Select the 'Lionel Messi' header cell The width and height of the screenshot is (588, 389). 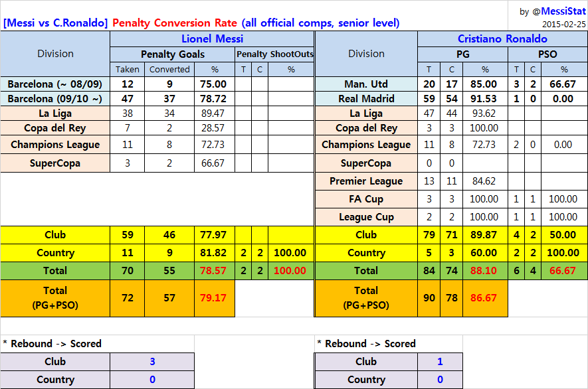[x=212, y=39]
